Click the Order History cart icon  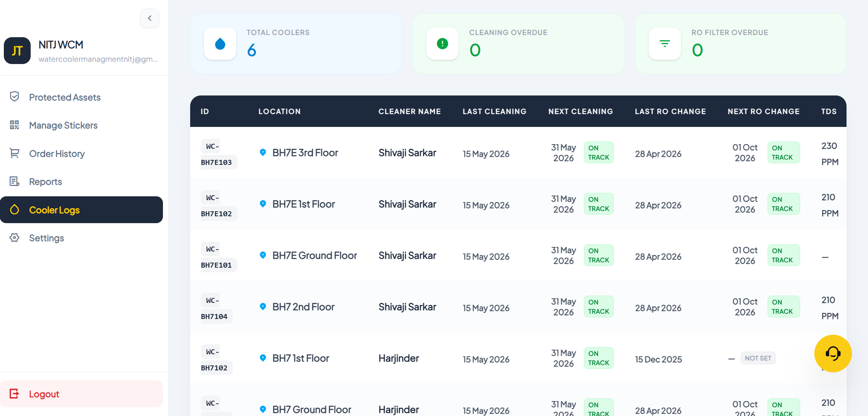click(x=15, y=153)
